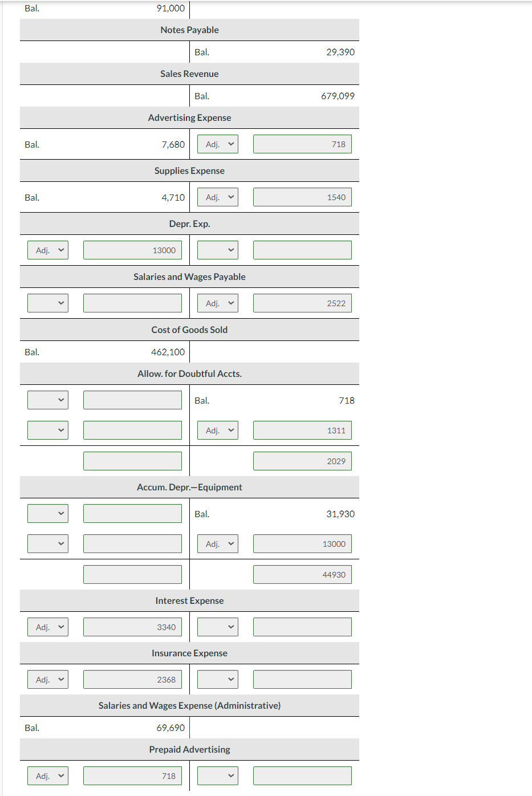
Task: Open the Adj. dropdown in Advertising Expense
Action: [217, 144]
